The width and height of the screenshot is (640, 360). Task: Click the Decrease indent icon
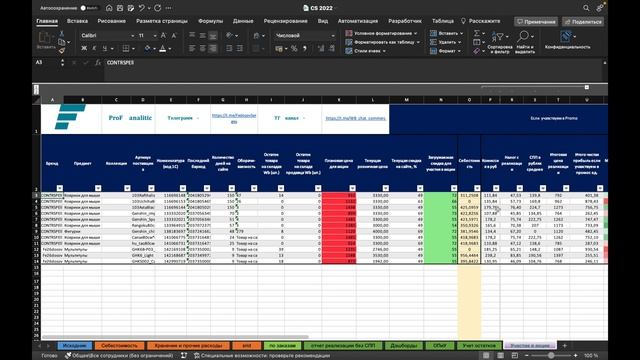(229, 49)
